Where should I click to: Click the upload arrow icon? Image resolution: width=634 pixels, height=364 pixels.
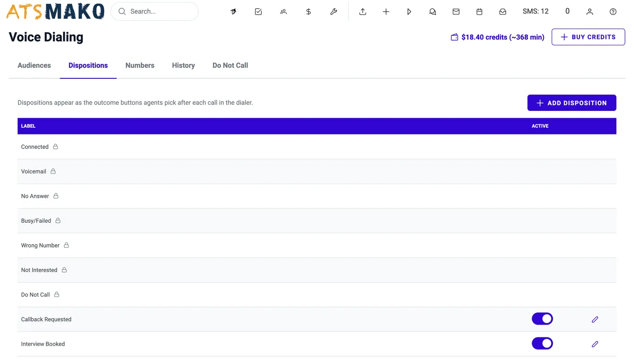pos(363,12)
